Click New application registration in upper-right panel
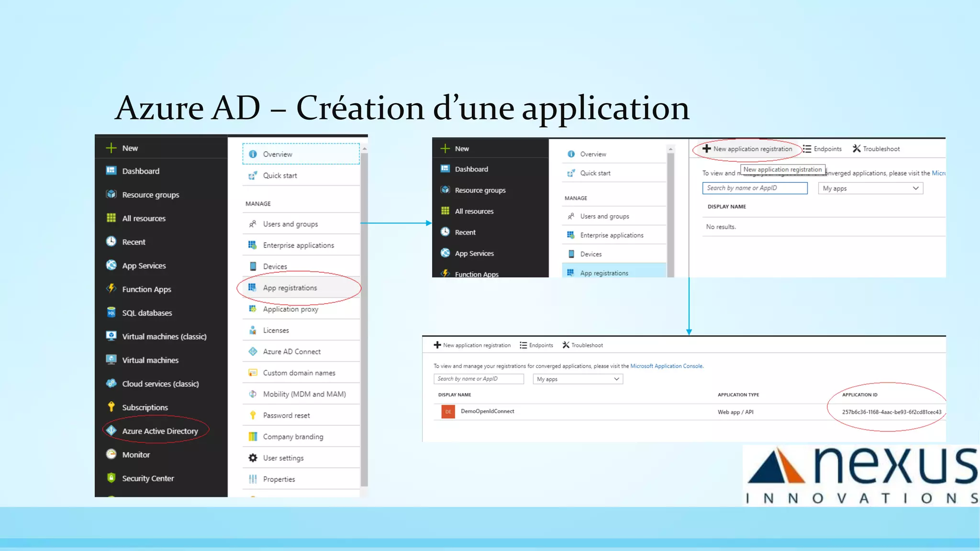This screenshot has width=980, height=551. click(747, 149)
